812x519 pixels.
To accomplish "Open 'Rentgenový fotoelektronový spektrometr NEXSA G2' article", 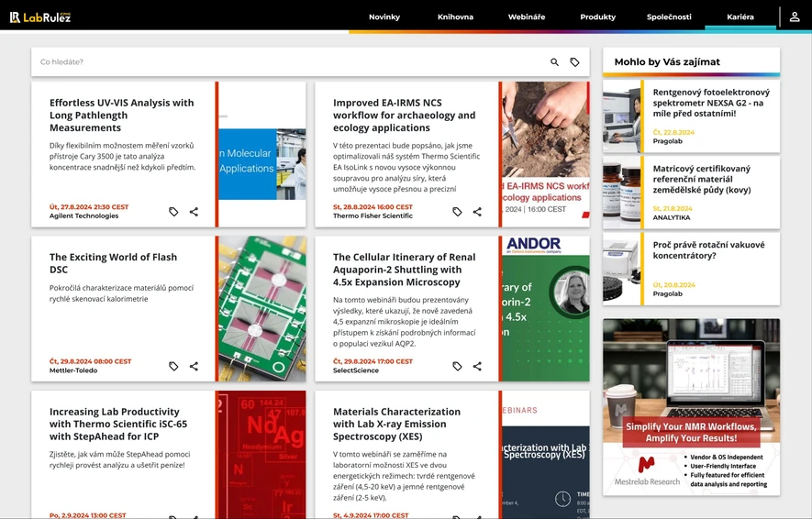I will pos(711,103).
